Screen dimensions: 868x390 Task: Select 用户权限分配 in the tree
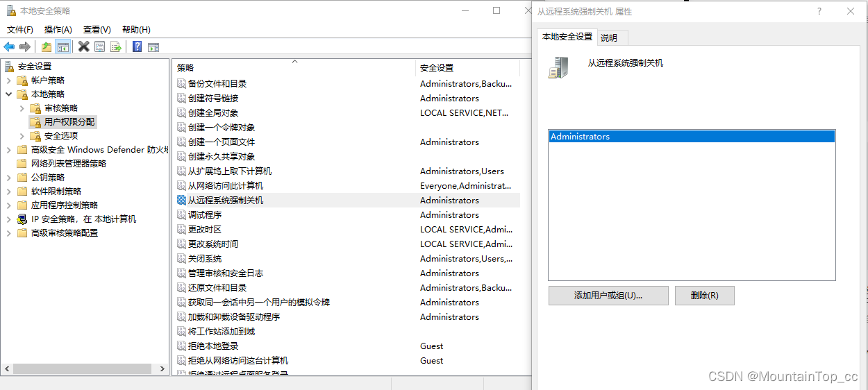coord(69,122)
